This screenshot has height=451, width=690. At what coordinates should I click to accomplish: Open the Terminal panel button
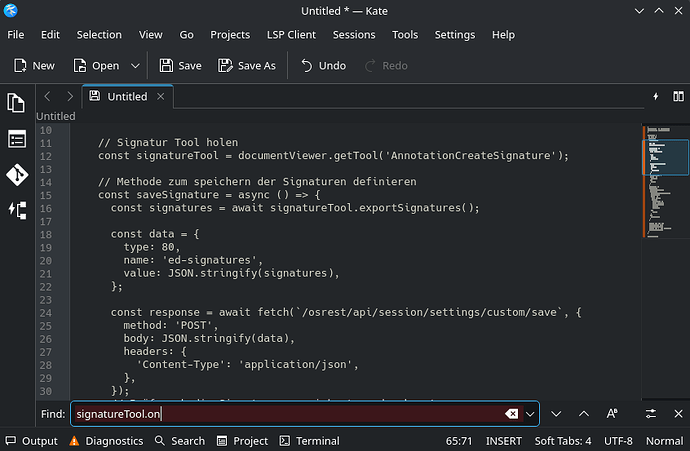pos(310,440)
